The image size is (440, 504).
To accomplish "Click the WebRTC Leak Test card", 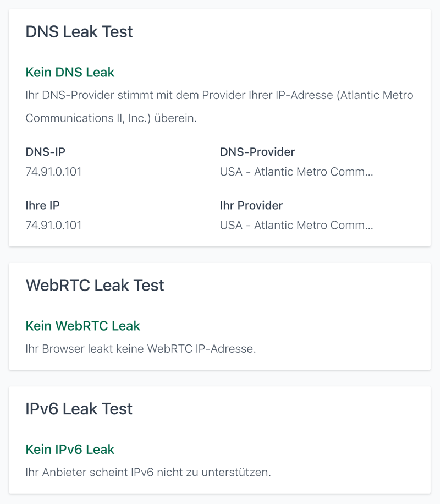I will [330, 308].
